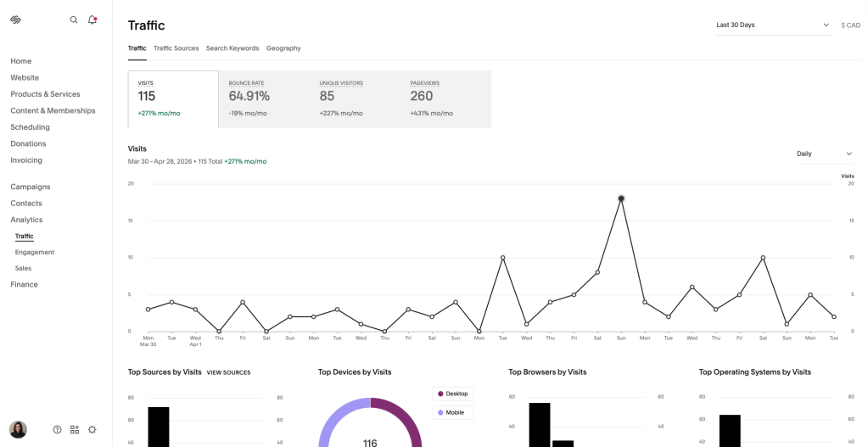
Task: Toggle the Desktop legend item
Action: [453, 394]
